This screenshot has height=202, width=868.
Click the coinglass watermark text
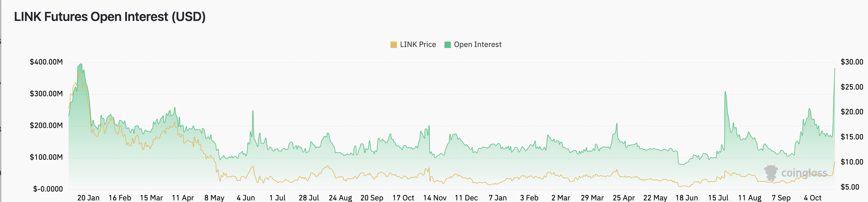pyautogui.click(x=804, y=173)
